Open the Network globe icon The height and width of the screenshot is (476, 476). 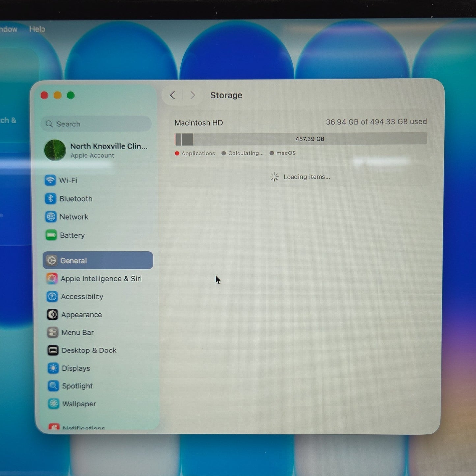[51, 217]
